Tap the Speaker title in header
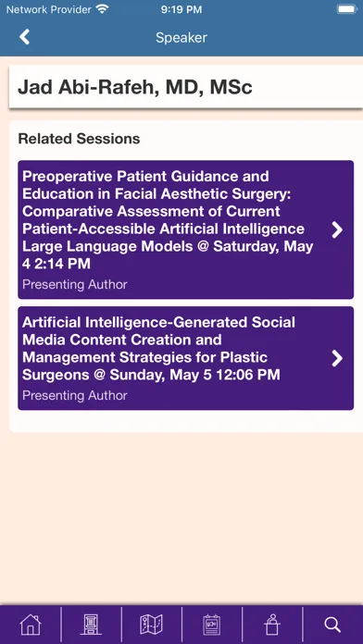363x644 pixels. pos(181,37)
